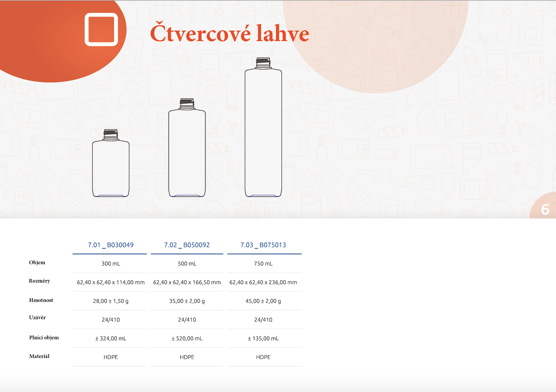Click the 24/410 closure for B050092
This screenshot has height=392, width=556.
[x=187, y=320]
